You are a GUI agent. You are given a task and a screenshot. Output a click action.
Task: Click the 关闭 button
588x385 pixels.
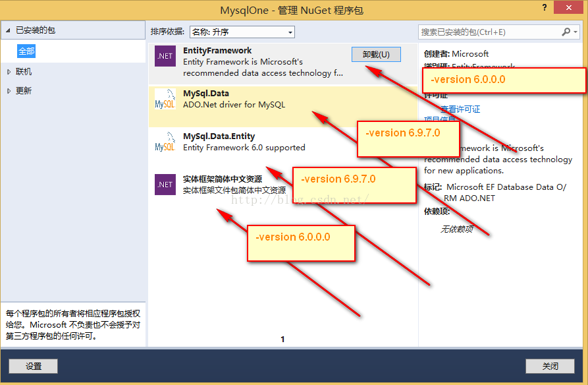[550, 367]
